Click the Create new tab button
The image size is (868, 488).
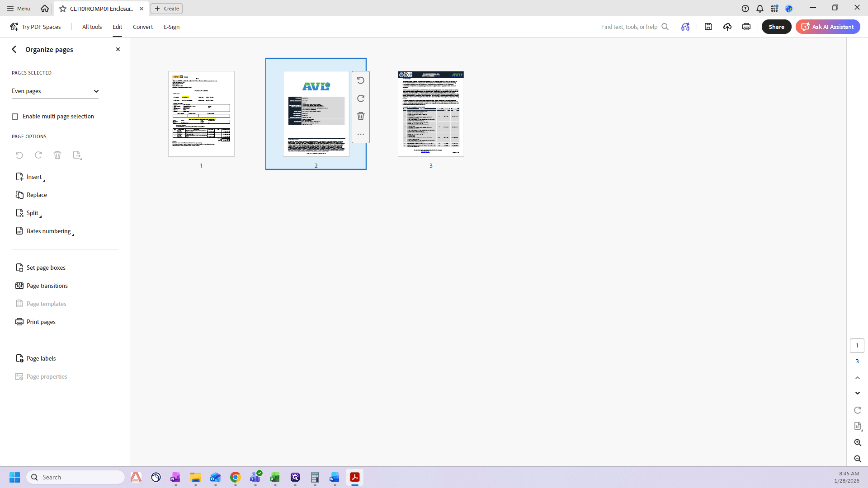click(x=167, y=9)
